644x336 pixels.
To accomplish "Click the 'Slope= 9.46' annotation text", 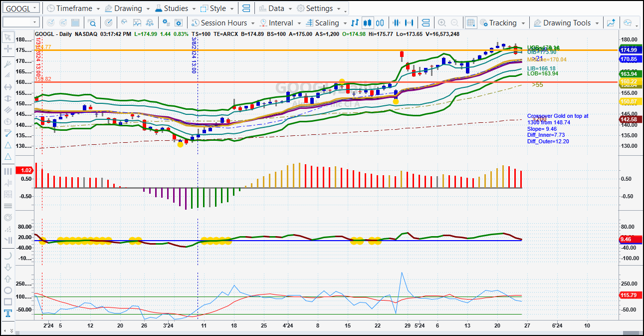I will click(542, 129).
